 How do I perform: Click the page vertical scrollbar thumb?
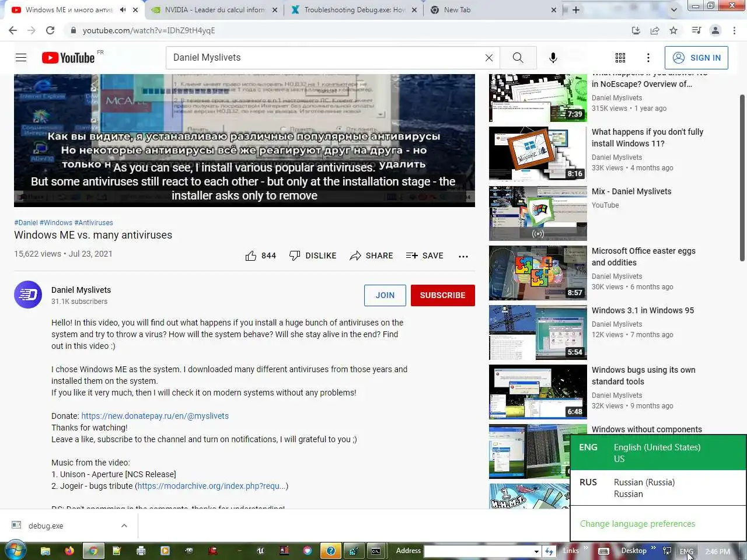click(x=742, y=178)
